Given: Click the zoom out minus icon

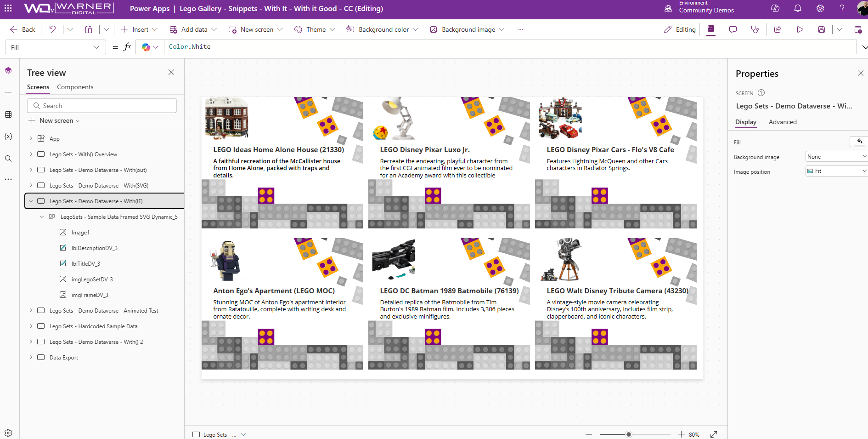Looking at the screenshot, I should click(589, 434).
